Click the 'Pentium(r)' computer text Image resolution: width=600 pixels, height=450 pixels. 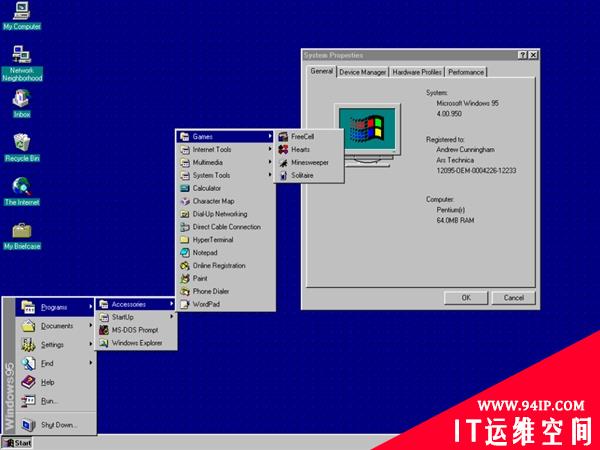point(450,210)
